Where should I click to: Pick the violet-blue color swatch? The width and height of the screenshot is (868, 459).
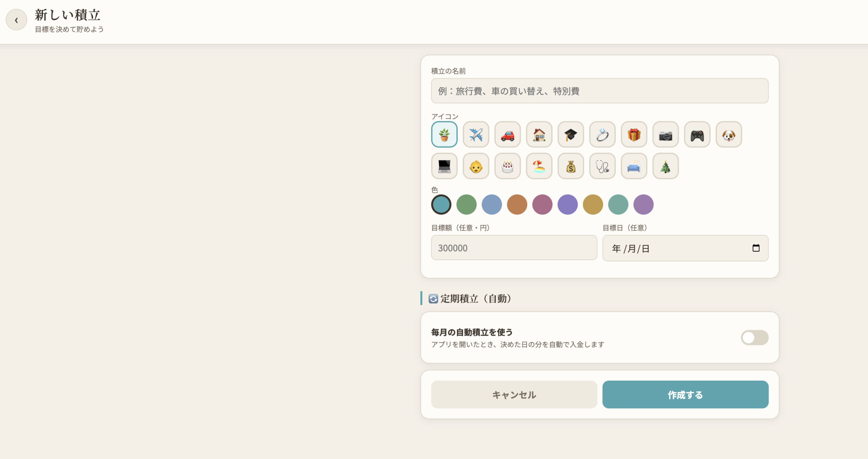[x=568, y=204]
